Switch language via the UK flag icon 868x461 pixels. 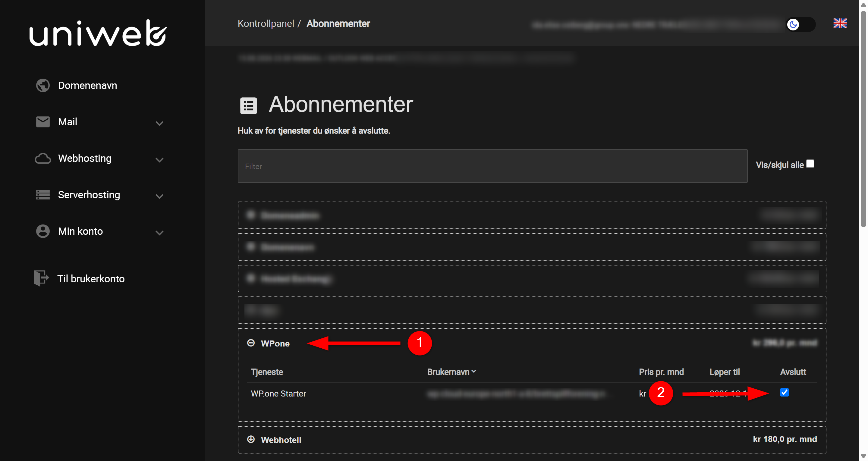[840, 23]
